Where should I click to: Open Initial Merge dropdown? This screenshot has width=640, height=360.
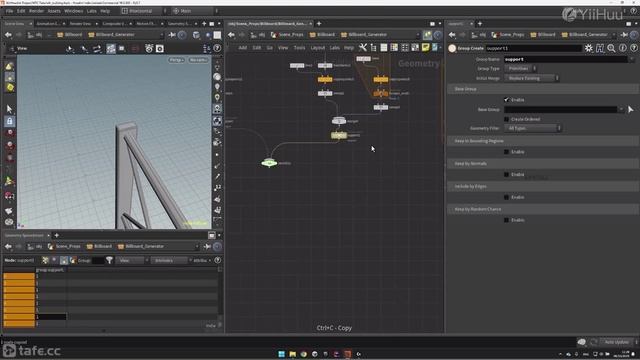pyautogui.click(x=531, y=78)
